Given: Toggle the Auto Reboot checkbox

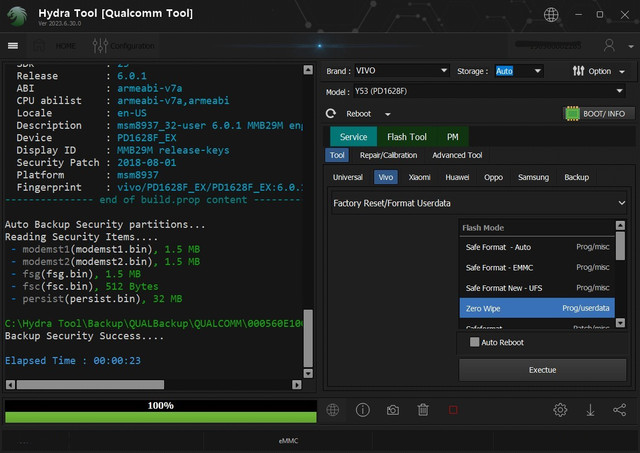Looking at the screenshot, I should click(474, 342).
